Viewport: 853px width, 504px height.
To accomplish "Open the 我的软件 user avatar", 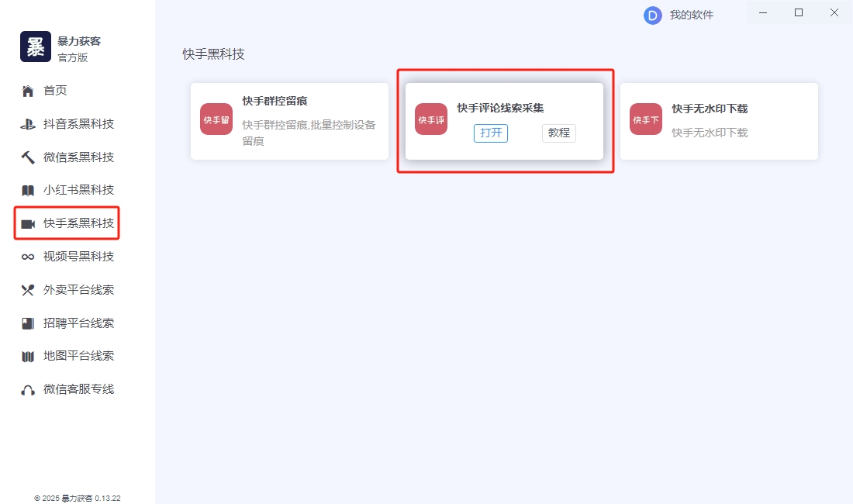I will (652, 15).
